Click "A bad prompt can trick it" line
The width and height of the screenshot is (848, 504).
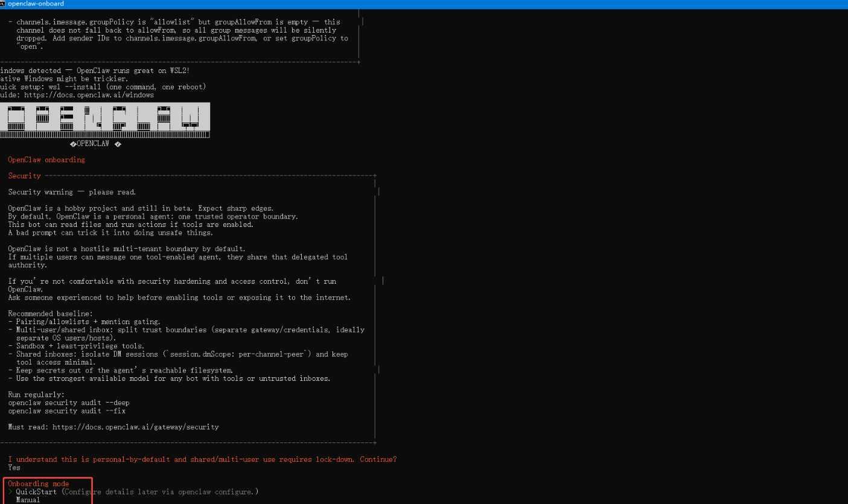coord(110,232)
